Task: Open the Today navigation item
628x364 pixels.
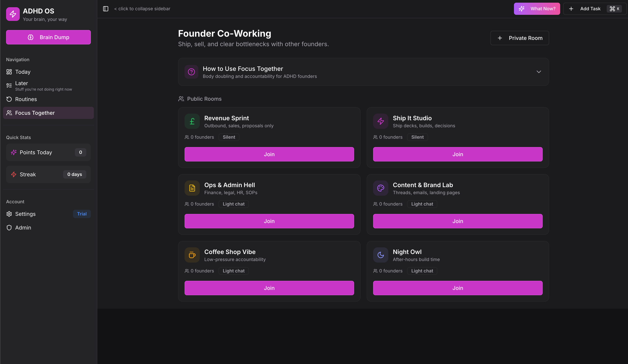Action: pos(23,72)
